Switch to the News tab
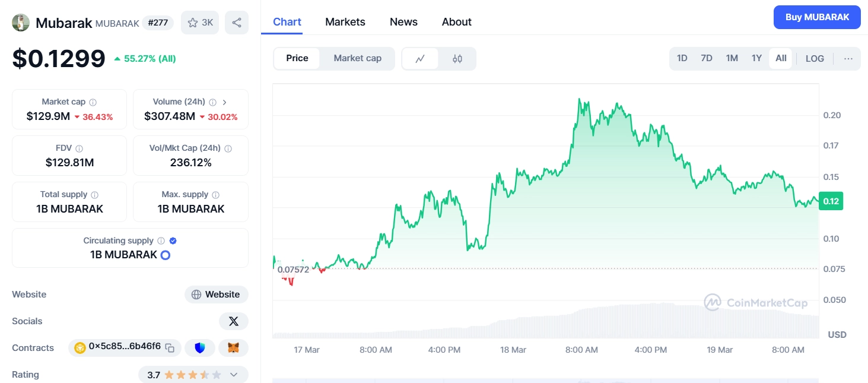This screenshot has width=868, height=383. (x=403, y=22)
